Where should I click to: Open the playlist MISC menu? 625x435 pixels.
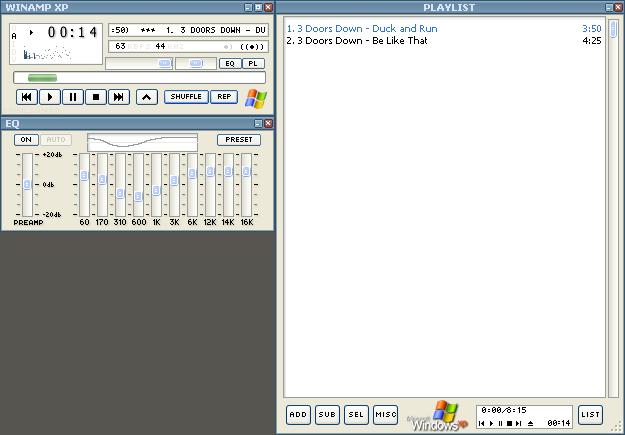[x=385, y=415]
